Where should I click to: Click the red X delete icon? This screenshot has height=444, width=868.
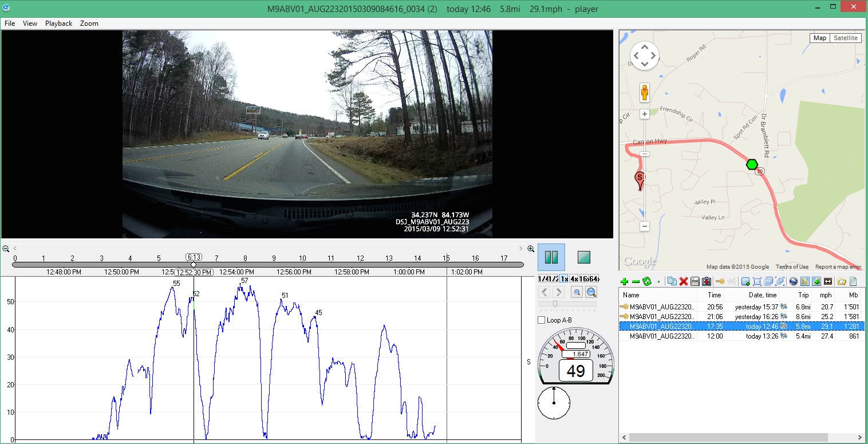coord(683,281)
